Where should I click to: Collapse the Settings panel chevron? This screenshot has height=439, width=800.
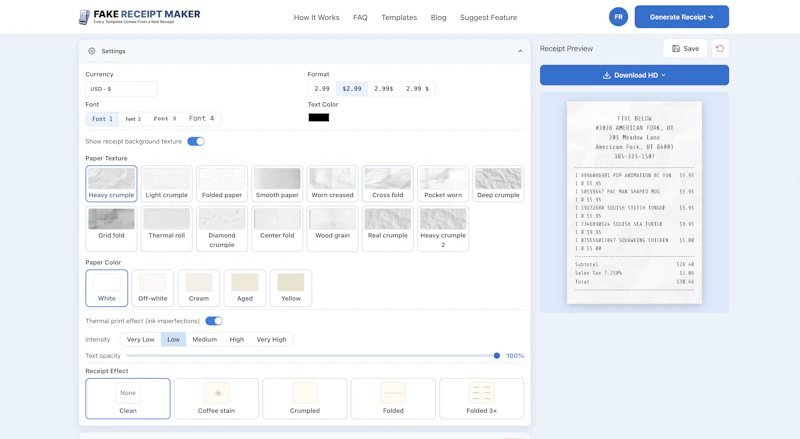click(x=520, y=51)
